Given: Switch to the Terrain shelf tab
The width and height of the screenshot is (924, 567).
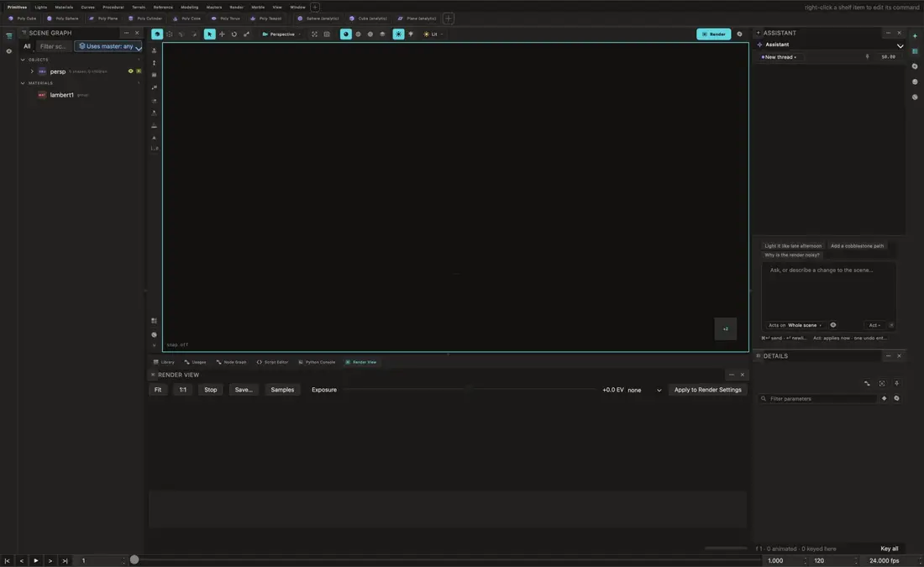Looking at the screenshot, I should click(139, 7).
